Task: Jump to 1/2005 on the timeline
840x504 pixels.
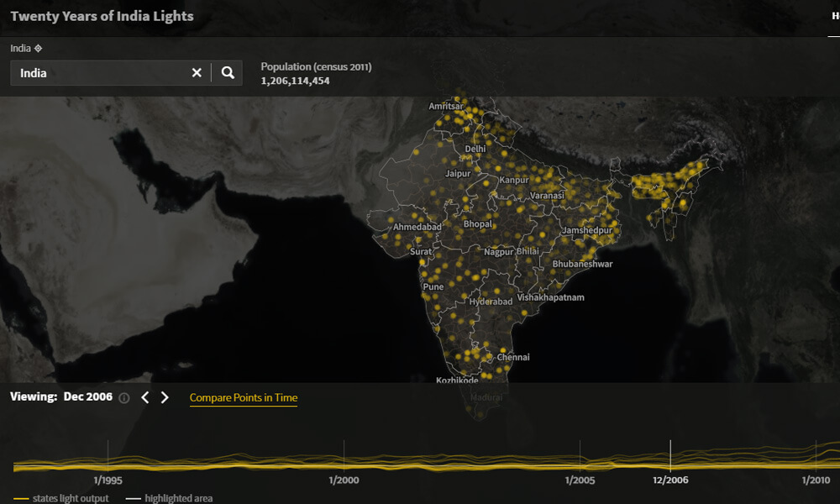Action: point(580,480)
